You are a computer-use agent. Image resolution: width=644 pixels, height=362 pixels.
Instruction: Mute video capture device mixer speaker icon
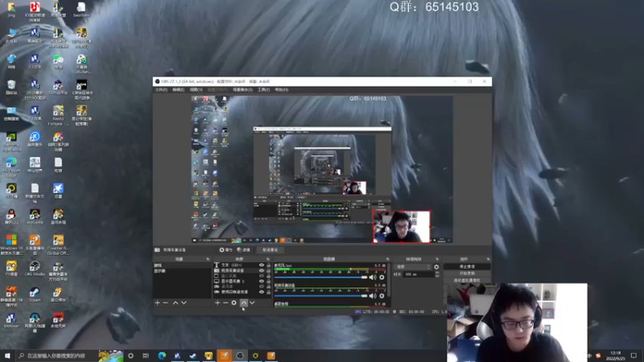click(x=373, y=295)
